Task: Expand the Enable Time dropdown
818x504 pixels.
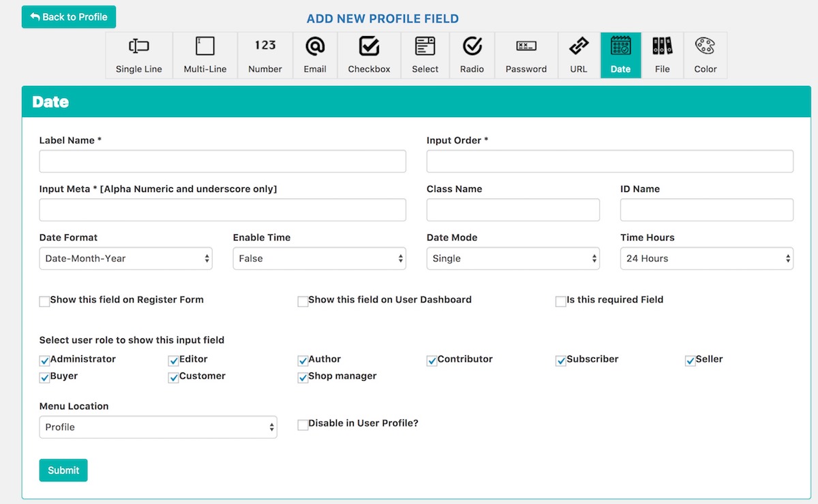Action: click(319, 259)
